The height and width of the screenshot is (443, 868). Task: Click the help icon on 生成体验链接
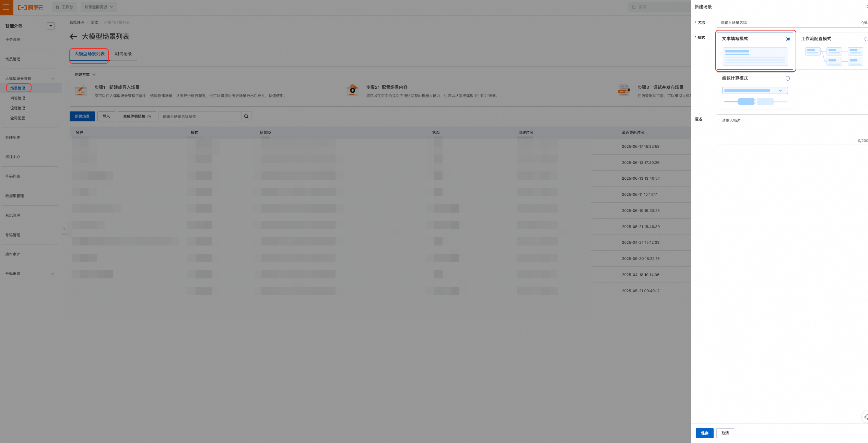pyautogui.click(x=149, y=117)
